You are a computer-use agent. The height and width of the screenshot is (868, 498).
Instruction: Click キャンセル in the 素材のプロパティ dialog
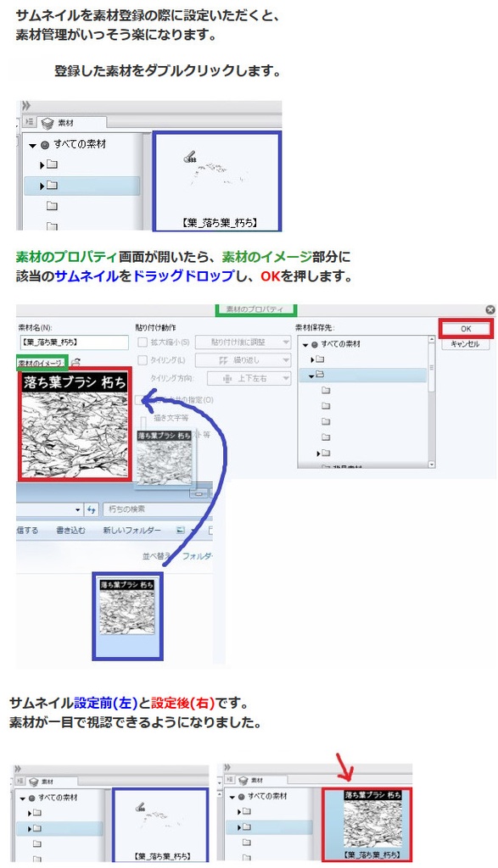tap(465, 344)
